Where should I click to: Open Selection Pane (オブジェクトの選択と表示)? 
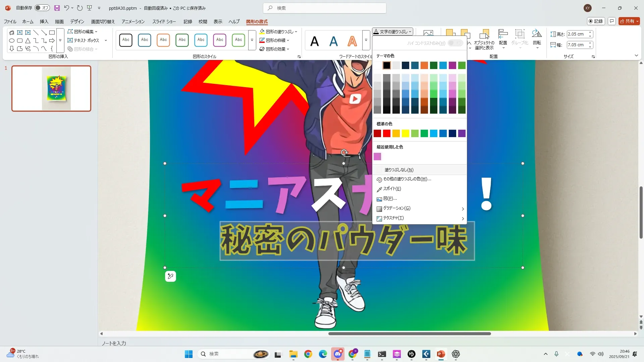pos(484,39)
